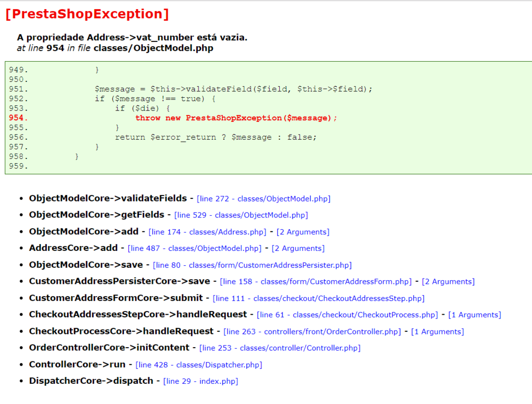
Task: Click 'ObjectModelCore->add' trace entry
Action: click(x=84, y=231)
